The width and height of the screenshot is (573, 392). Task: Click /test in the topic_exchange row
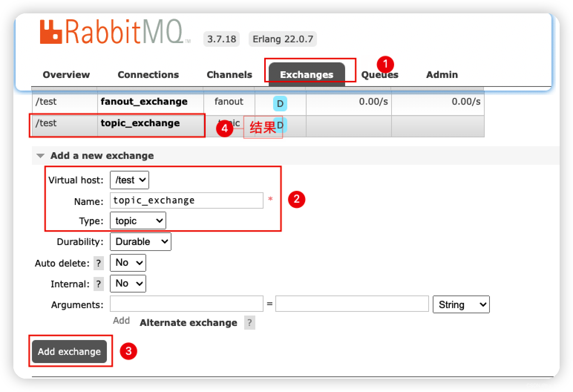pos(46,123)
